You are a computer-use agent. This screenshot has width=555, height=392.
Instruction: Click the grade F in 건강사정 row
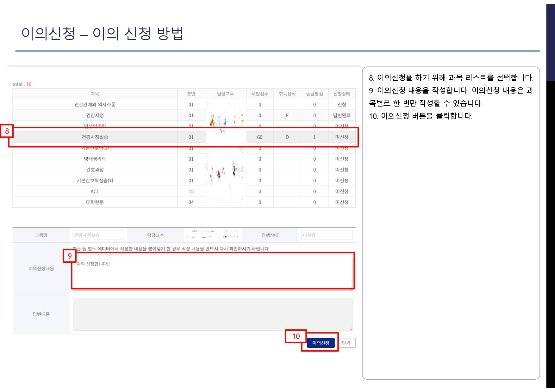point(287,115)
